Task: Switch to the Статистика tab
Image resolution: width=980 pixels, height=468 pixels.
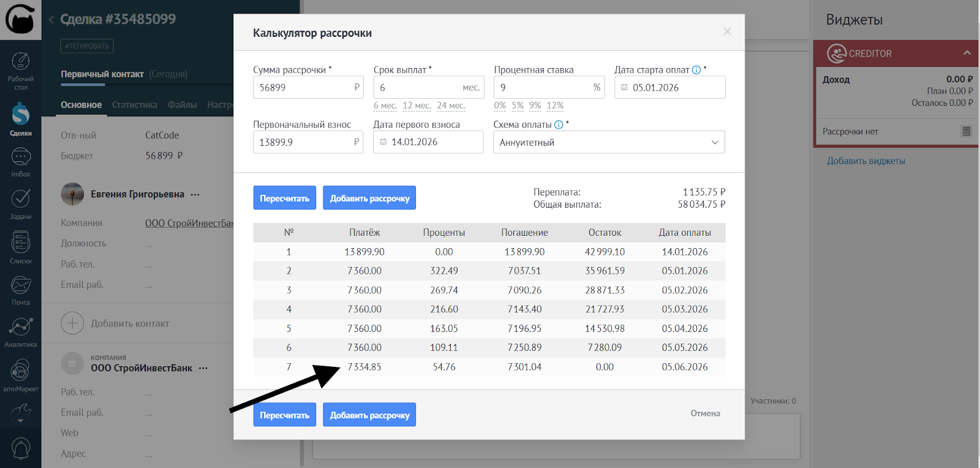Action: 134,105
